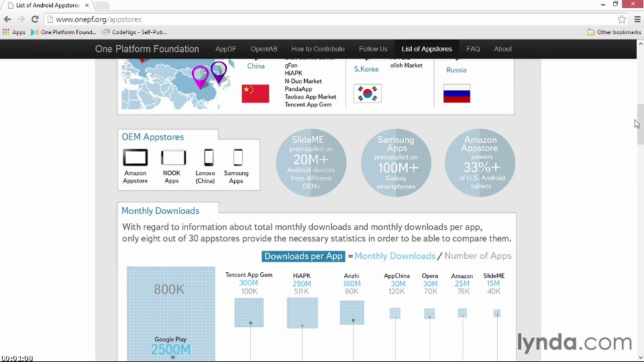Viewport: 644px width, 362px height.
Task: Select the List of Android Appstores browser tab
Action: [47, 5]
